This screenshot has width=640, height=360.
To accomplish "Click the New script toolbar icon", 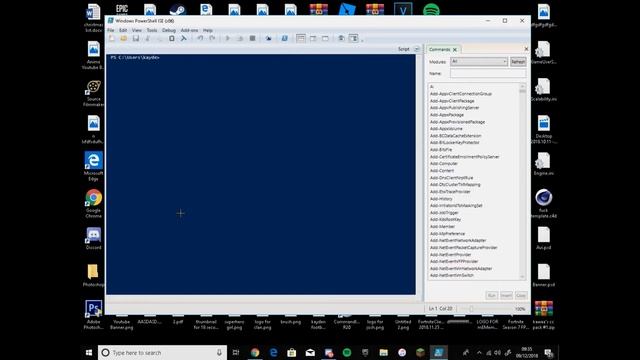I will tap(112, 38).
